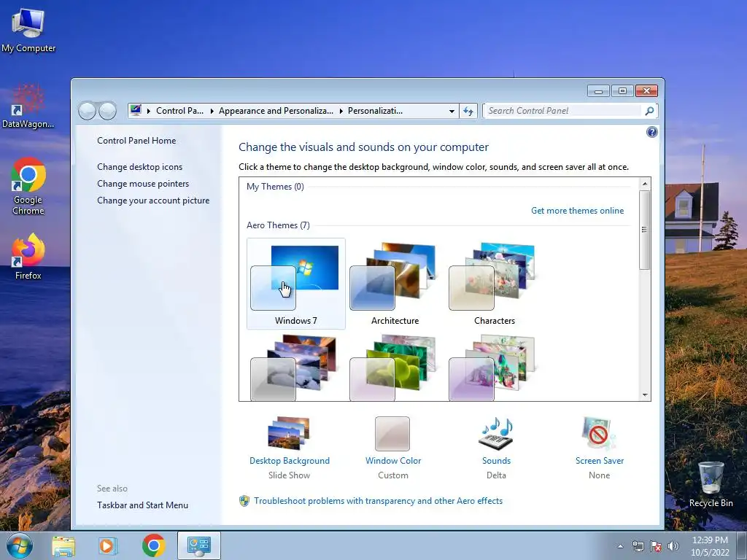747x560 pixels.
Task: Select the Windows 7 theme
Action: tap(296, 284)
